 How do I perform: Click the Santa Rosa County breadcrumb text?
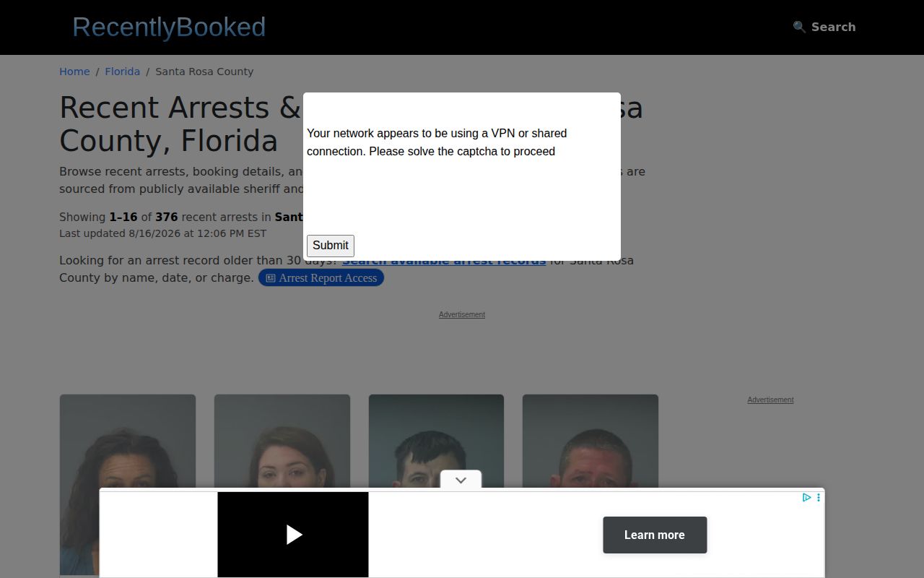[204, 72]
